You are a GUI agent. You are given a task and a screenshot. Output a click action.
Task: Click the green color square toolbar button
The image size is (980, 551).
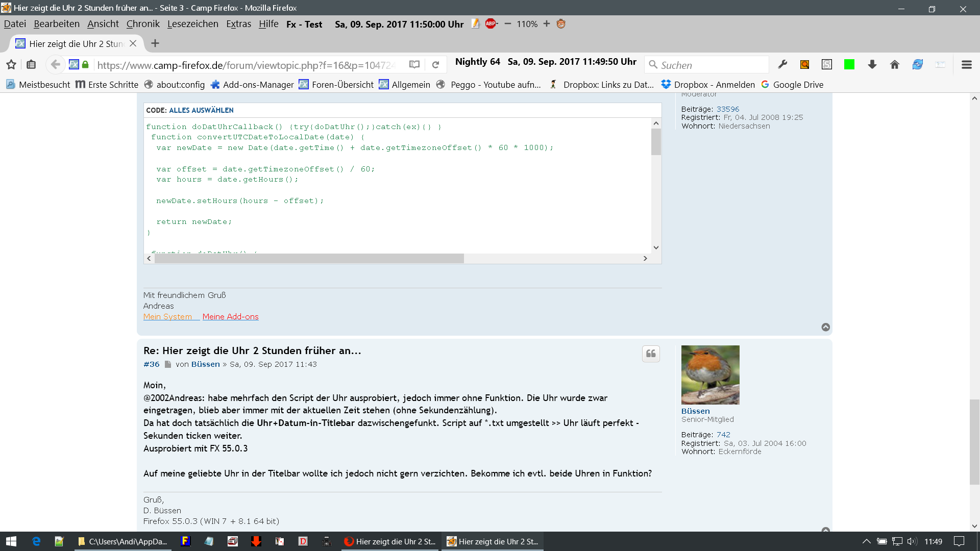(849, 65)
